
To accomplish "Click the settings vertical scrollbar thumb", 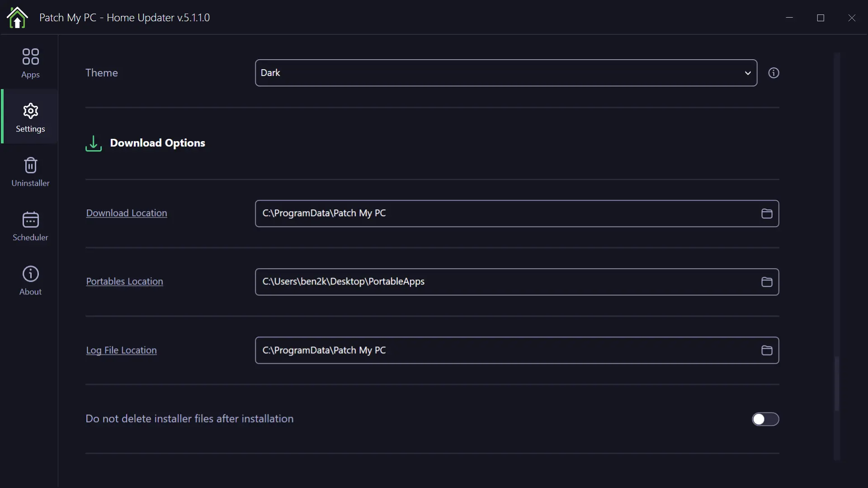I will click(837, 384).
